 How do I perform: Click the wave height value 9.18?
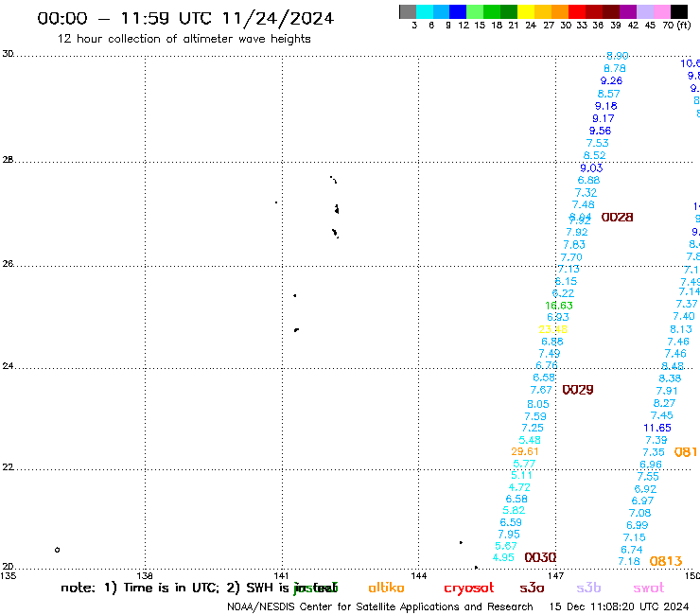point(605,106)
